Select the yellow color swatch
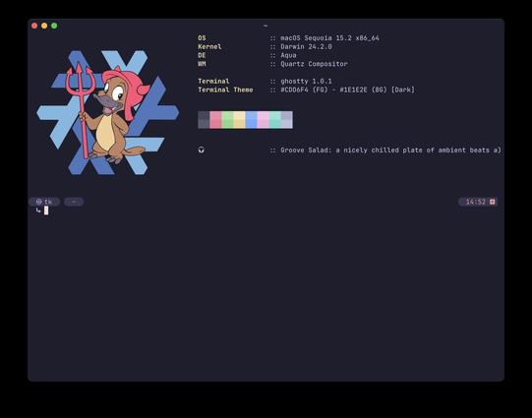The width and height of the screenshot is (532, 418). [239, 120]
